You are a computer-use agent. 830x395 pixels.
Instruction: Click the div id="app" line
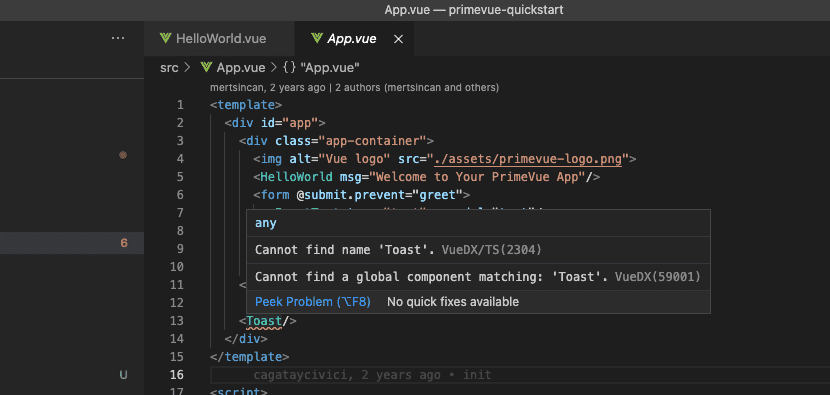[x=275, y=122]
